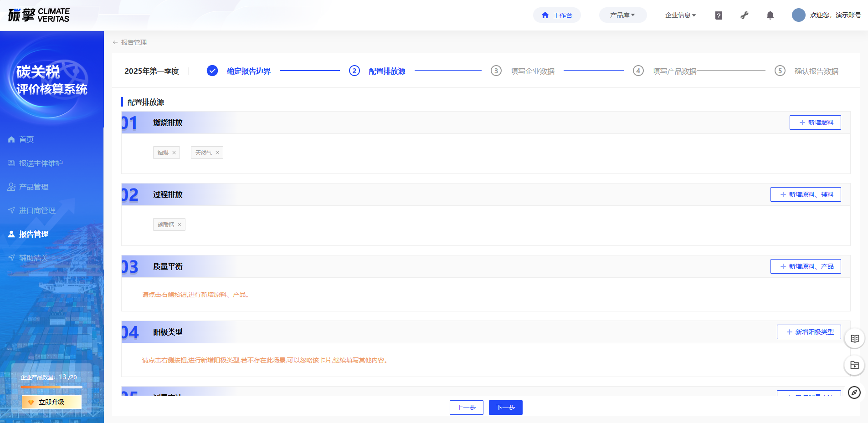
Task: Click the 新增燃料 button
Action: (x=815, y=122)
